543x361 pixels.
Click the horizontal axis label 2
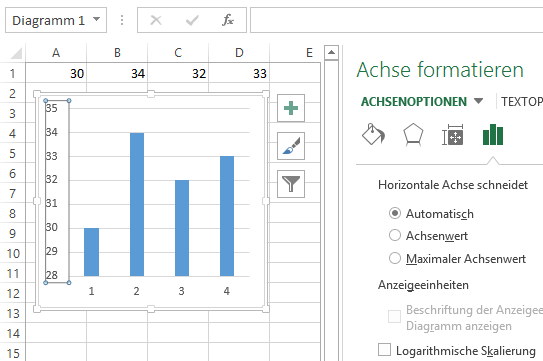pyautogui.click(x=136, y=291)
